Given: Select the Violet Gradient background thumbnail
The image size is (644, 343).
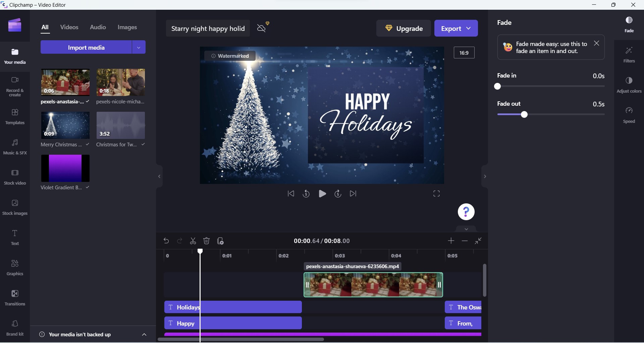Looking at the screenshot, I should [x=65, y=168].
